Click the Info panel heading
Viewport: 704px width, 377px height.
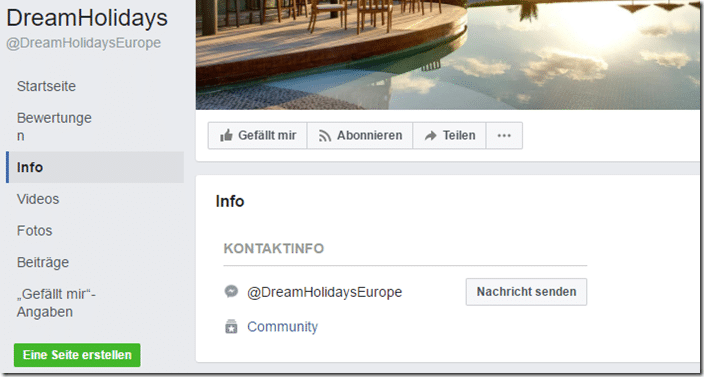[x=230, y=201]
